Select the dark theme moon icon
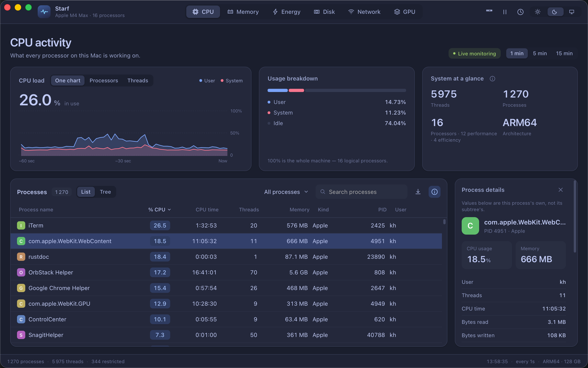Image resolution: width=588 pixels, height=368 pixels. click(x=554, y=12)
